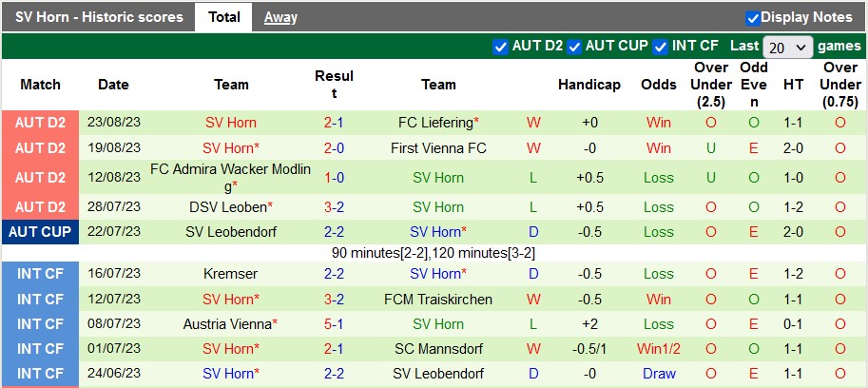
Task: Click the 2-1 result versus FC Liefering
Action: coord(334,123)
